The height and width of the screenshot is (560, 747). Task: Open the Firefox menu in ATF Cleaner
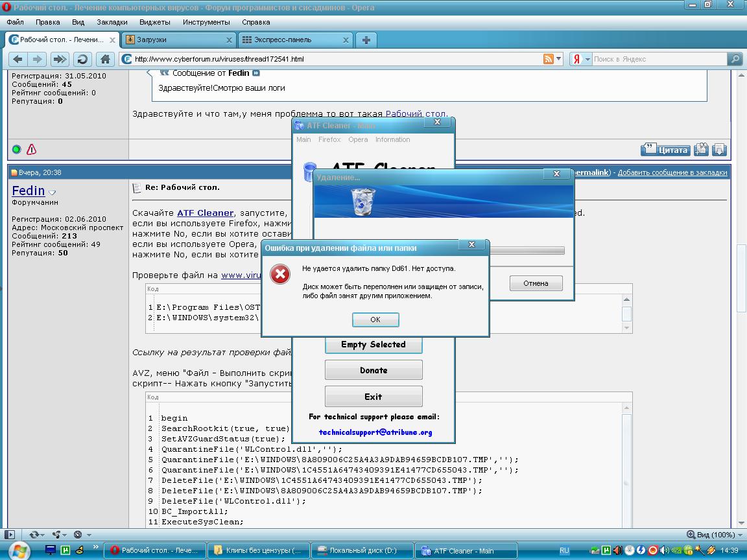(x=329, y=139)
